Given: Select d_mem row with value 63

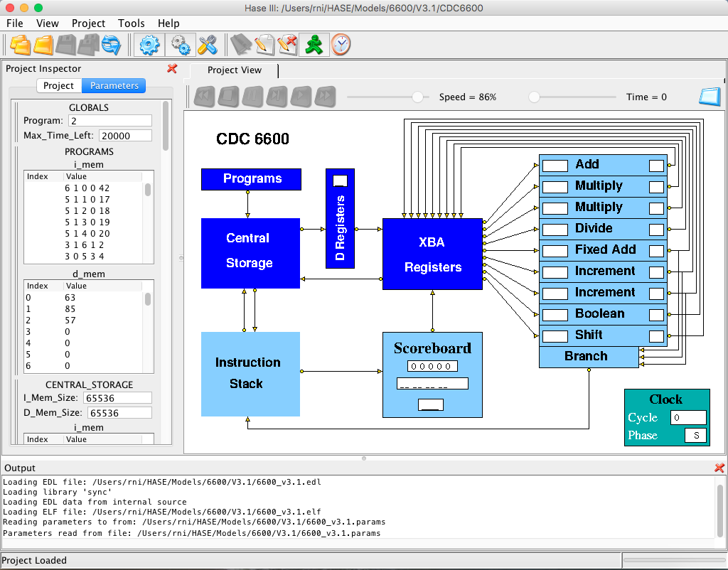Looking at the screenshot, I should point(84,298).
